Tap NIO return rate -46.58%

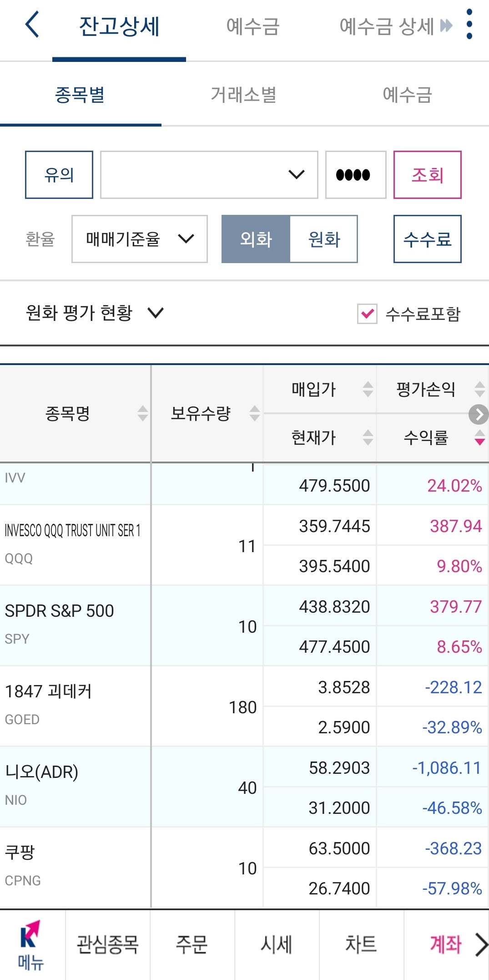(452, 808)
